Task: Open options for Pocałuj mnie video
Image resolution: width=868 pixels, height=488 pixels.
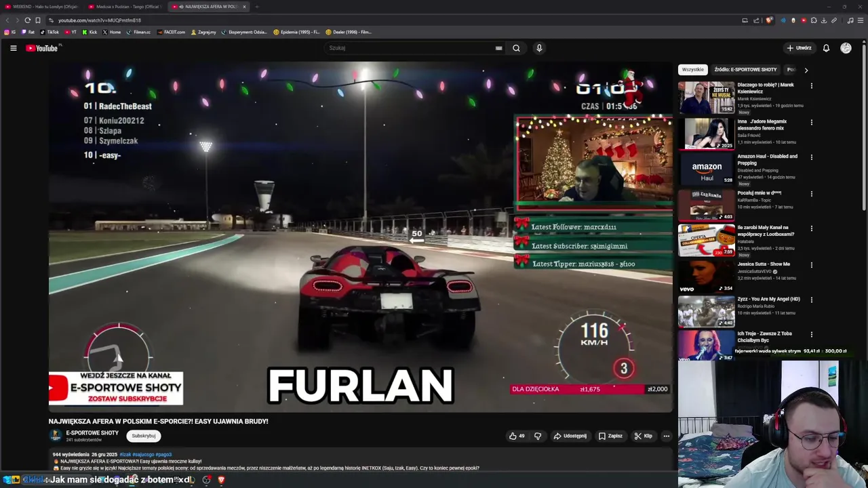Action: (x=812, y=194)
